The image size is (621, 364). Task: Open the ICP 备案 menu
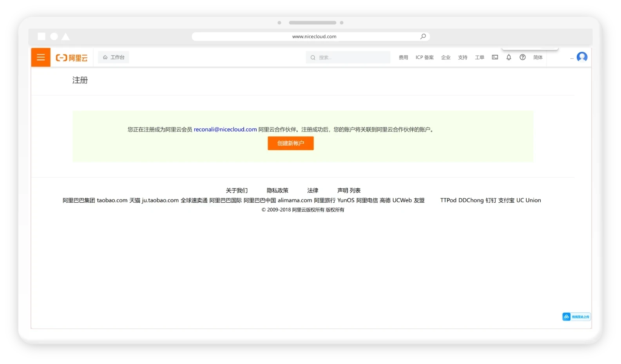tap(424, 58)
